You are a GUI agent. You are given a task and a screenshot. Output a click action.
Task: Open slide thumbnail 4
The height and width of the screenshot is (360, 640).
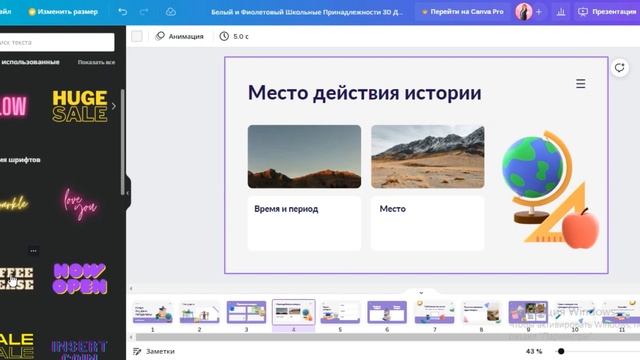click(293, 312)
